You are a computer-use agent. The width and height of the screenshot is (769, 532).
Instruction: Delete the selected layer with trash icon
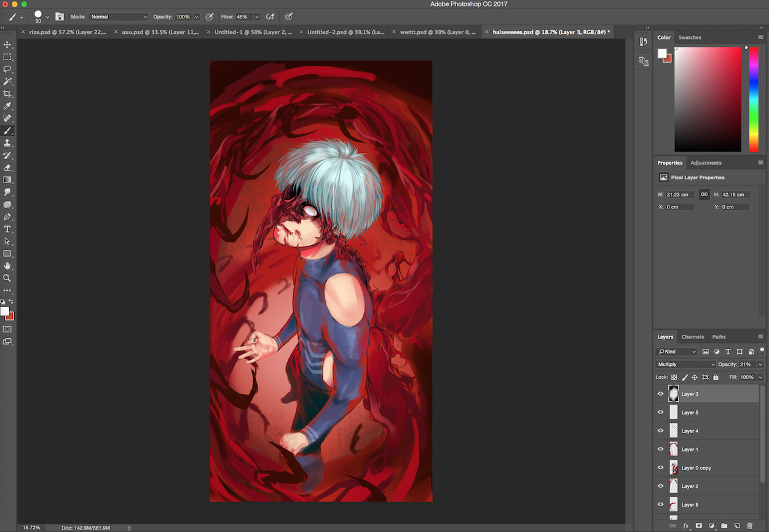click(x=749, y=526)
